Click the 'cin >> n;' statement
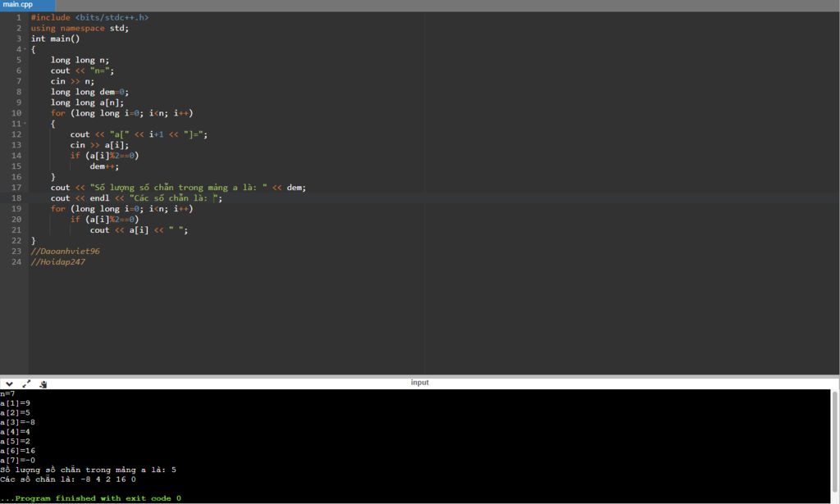The width and height of the screenshot is (840, 504). [72, 81]
